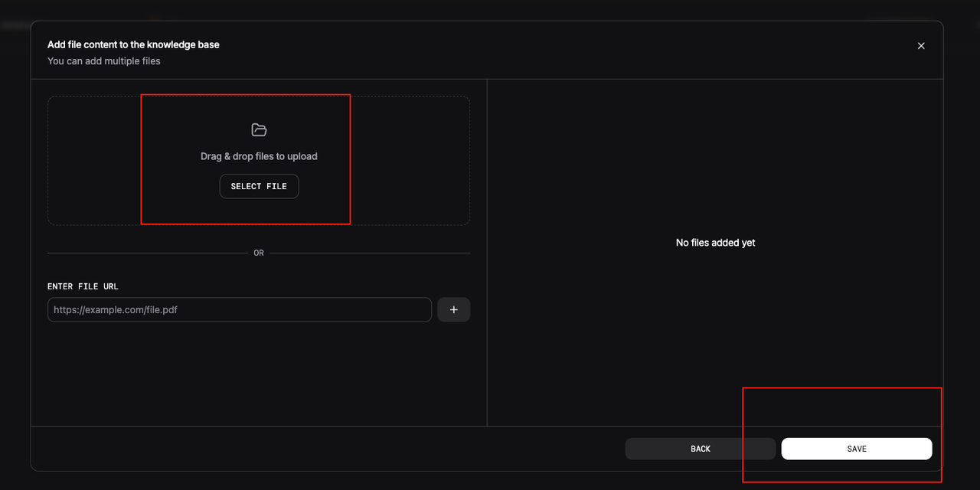Image resolution: width=980 pixels, height=490 pixels.
Task: Close the add file dialog
Action: pos(921,46)
